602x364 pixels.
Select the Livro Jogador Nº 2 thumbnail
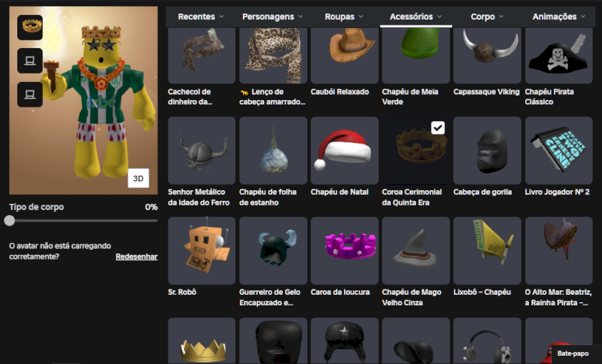[558, 150]
